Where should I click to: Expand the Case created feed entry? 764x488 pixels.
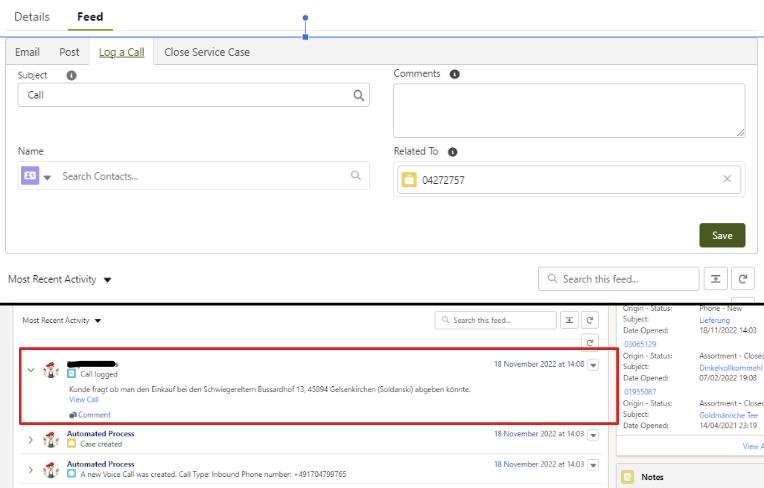coord(31,439)
